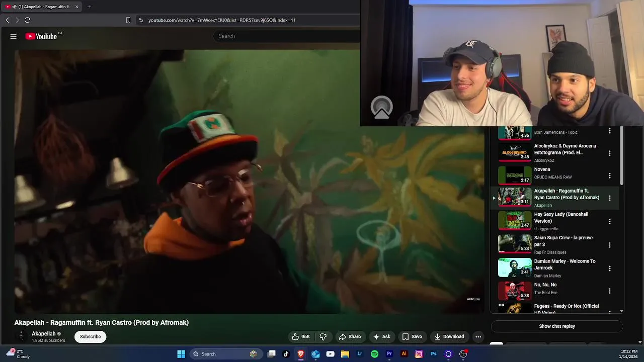
Task: Download the video
Action: (449, 337)
